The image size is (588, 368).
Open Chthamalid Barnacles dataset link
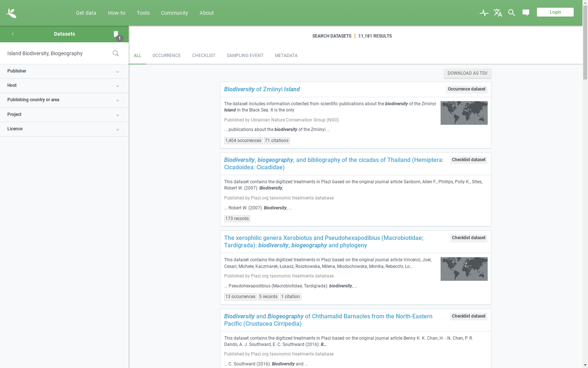328,320
